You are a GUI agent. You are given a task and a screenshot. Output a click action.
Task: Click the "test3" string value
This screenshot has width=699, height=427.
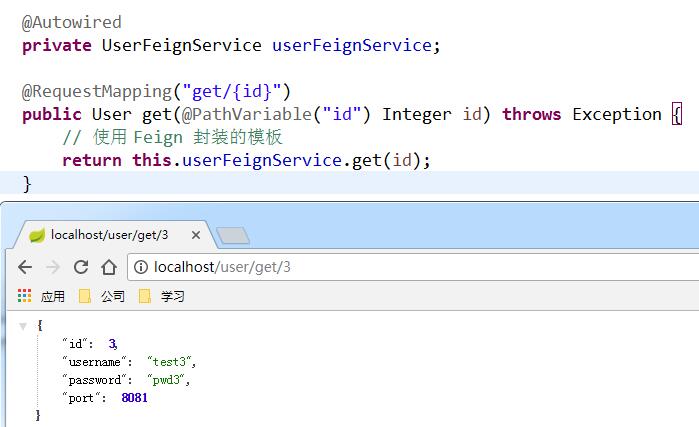pyautogui.click(x=172, y=361)
